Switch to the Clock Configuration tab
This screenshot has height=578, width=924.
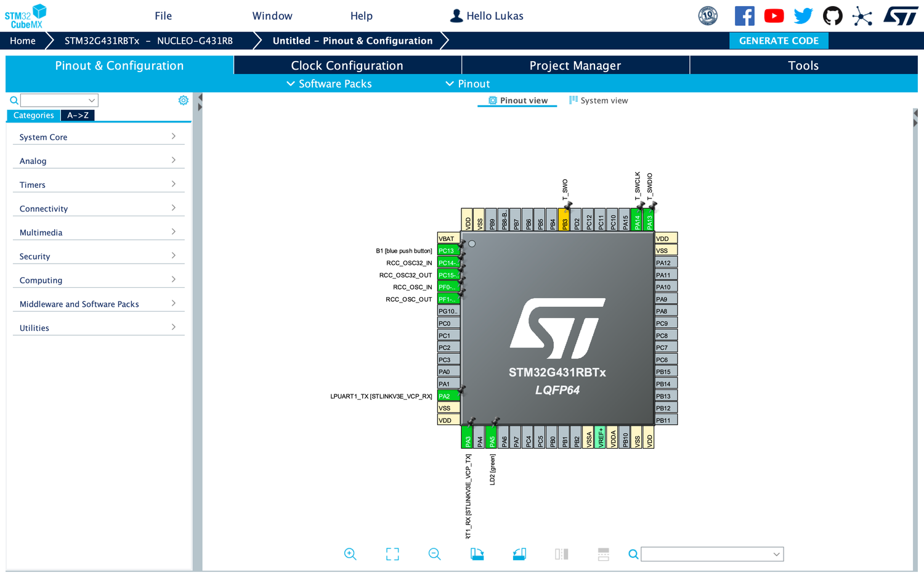[347, 65]
